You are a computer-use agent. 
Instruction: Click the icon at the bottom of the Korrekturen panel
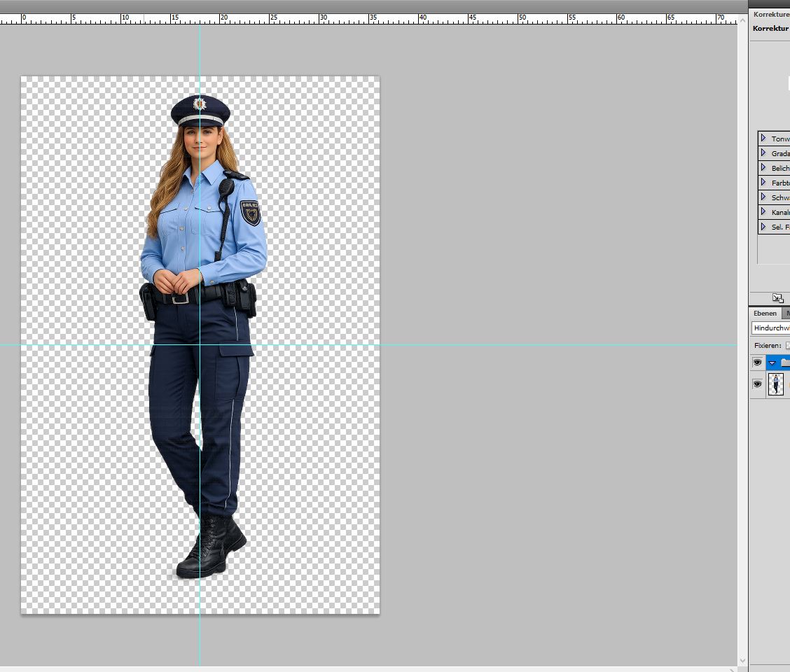tap(778, 297)
